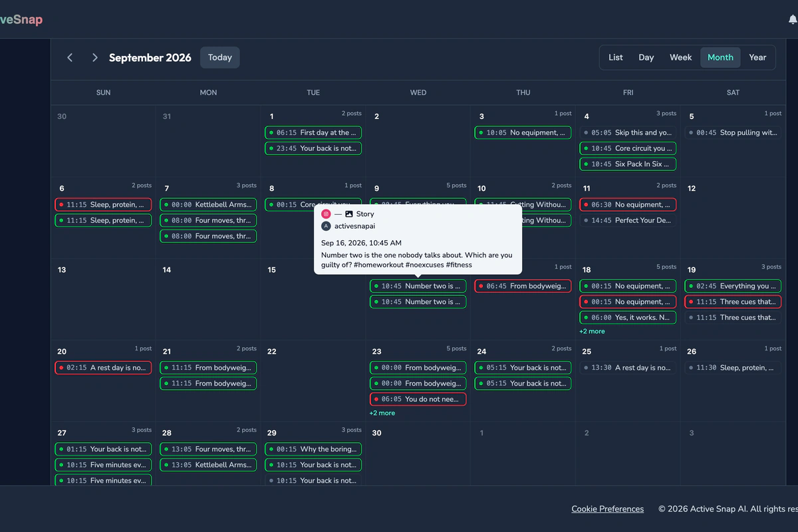798x532 pixels.
Task: Open 02:45 Everything you post on Sep 19
Action: pyautogui.click(x=733, y=286)
